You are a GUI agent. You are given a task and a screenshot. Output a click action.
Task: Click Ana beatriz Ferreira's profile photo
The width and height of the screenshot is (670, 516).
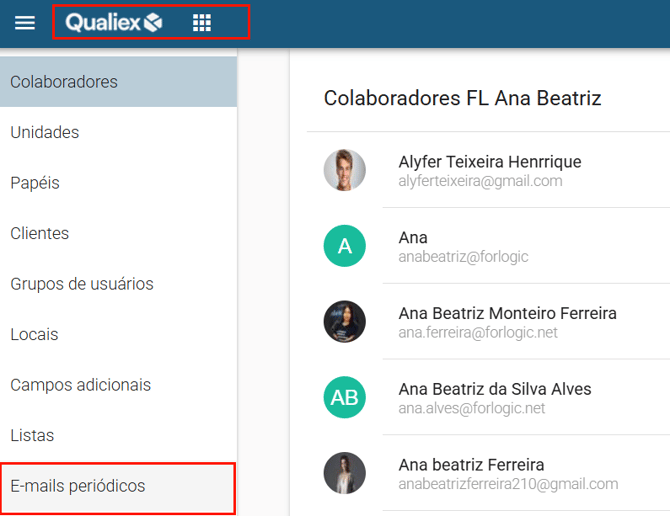pos(344,473)
